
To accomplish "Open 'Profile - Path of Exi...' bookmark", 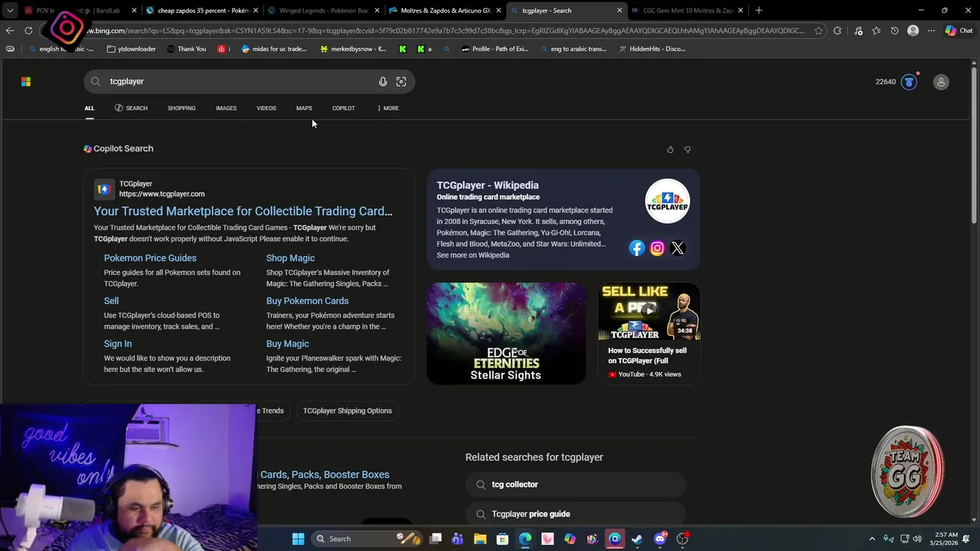I will [495, 49].
